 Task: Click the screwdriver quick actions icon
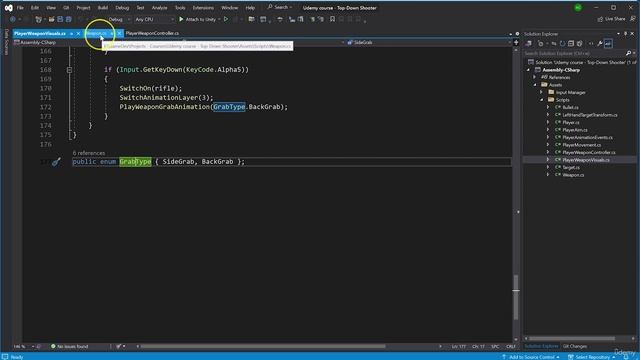(56, 162)
